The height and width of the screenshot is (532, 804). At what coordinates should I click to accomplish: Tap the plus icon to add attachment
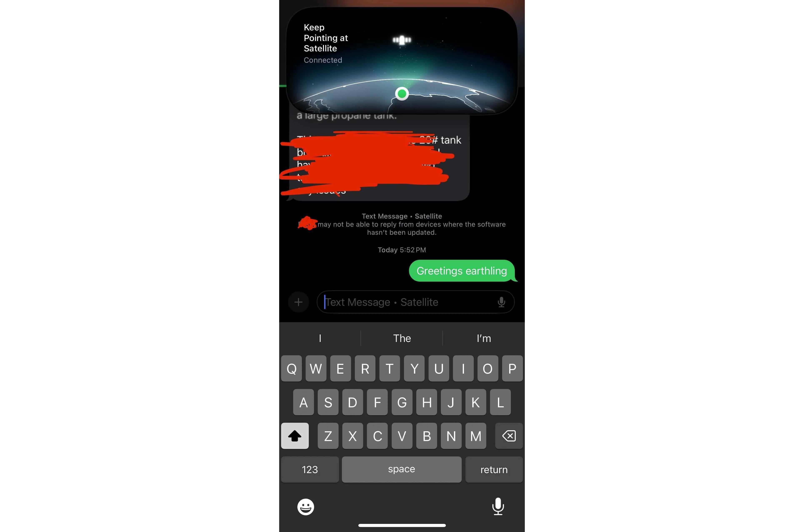coord(298,302)
